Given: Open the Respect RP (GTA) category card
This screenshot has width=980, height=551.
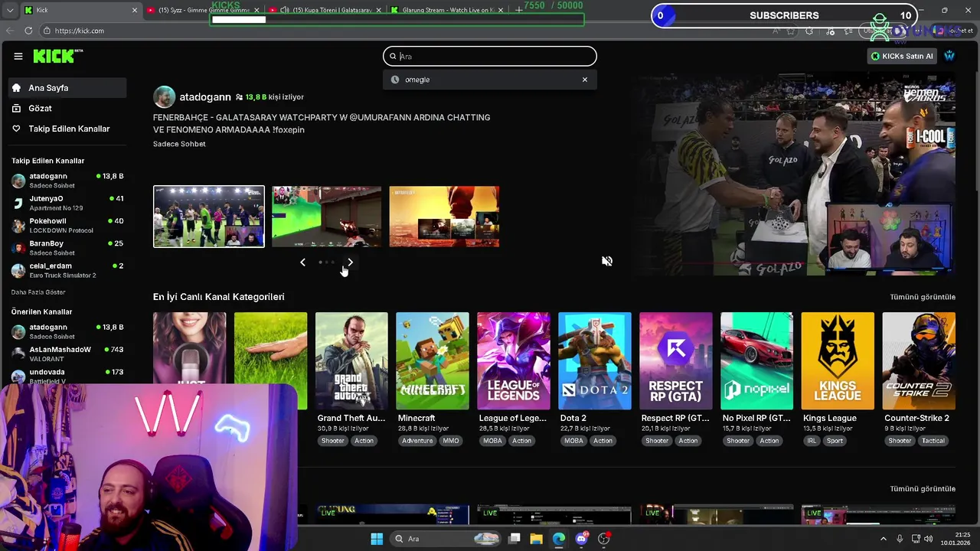Looking at the screenshot, I should pyautogui.click(x=676, y=360).
